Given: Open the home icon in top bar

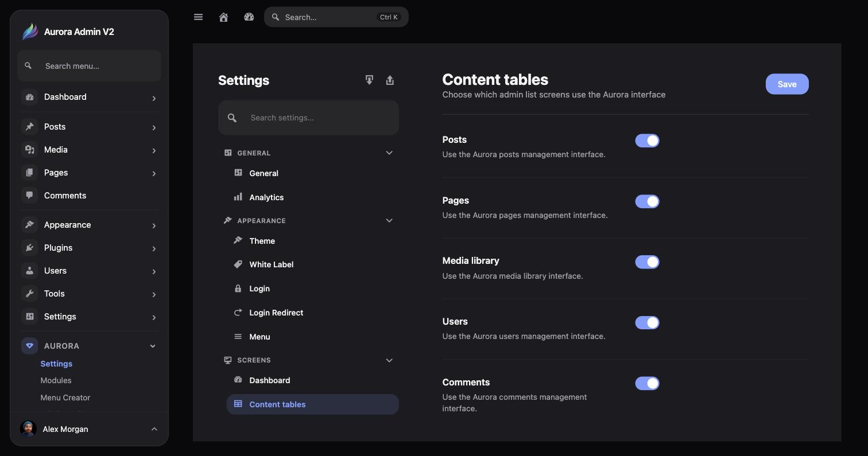Looking at the screenshot, I should click(x=224, y=17).
